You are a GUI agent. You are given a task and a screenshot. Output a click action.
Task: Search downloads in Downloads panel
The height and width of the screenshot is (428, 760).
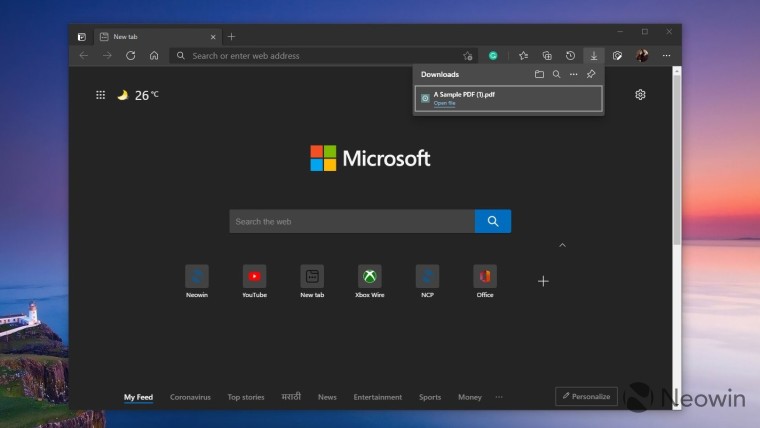[x=556, y=74]
